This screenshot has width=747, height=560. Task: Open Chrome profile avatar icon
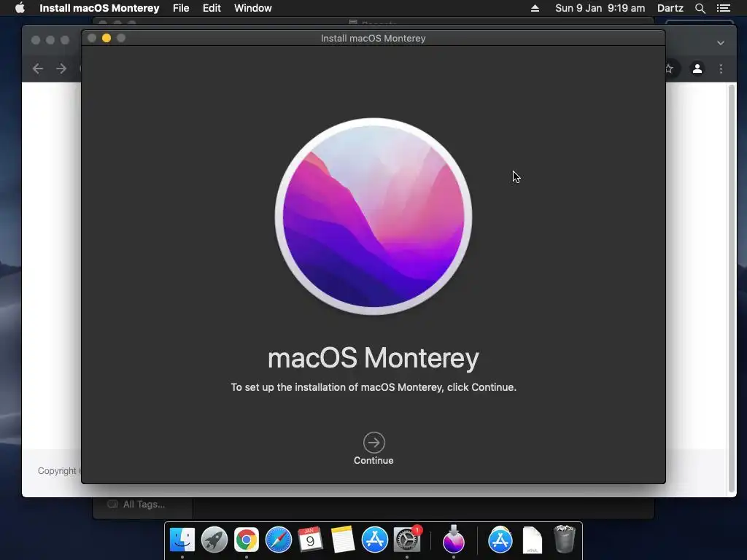point(697,69)
